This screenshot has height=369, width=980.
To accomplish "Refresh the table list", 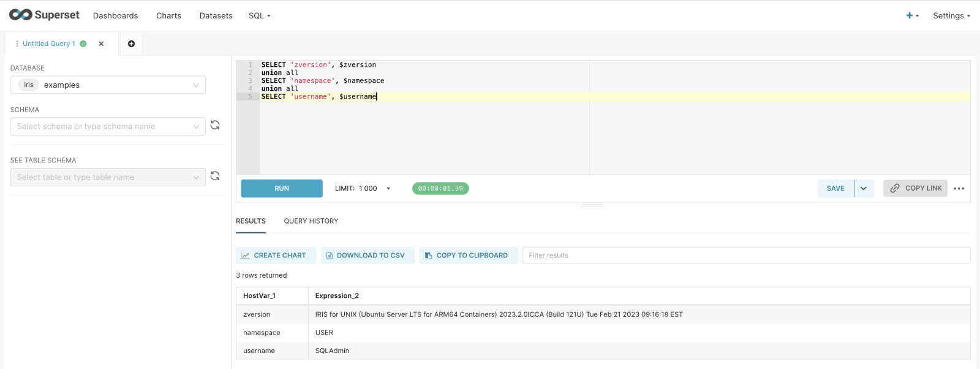I will [215, 176].
